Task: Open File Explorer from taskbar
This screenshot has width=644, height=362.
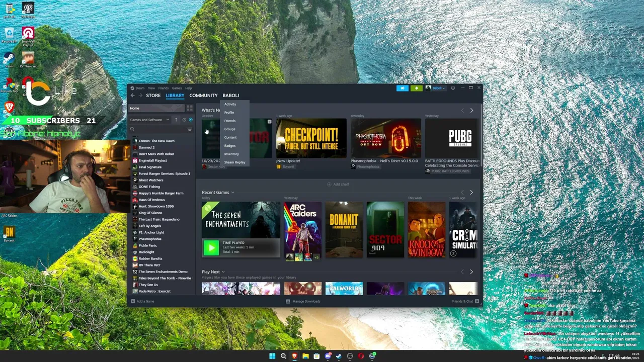Action: click(305, 356)
